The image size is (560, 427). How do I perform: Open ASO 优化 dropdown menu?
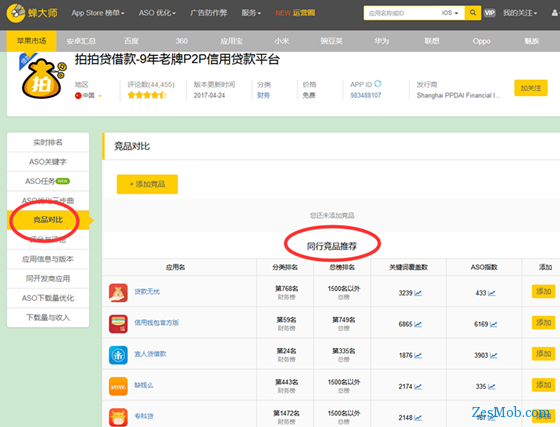[157, 13]
